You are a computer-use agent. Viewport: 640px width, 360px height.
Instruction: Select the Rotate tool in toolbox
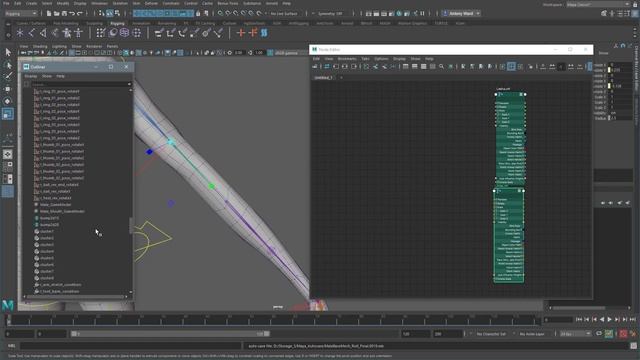pos(8,101)
